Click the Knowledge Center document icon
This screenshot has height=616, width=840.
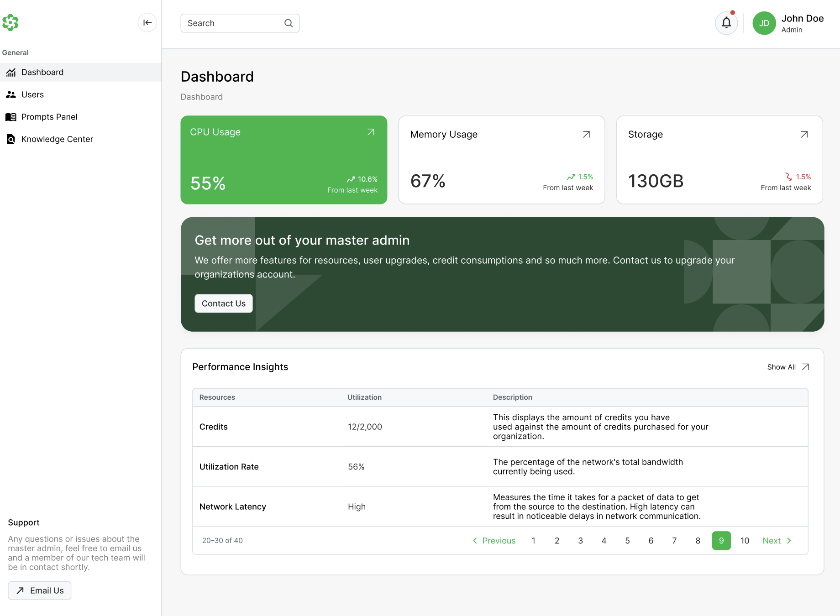[x=11, y=139]
